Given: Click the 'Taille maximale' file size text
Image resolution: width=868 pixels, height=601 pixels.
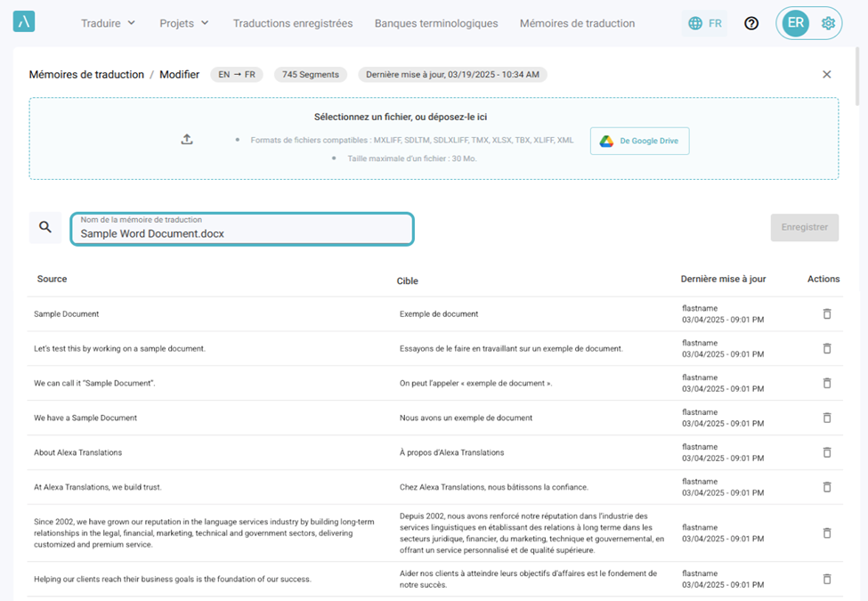Looking at the screenshot, I should click(x=412, y=158).
